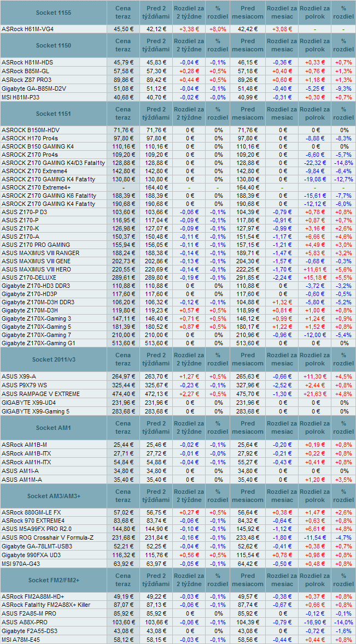Select the ASROCK H170 Pro4s row name
Image resolution: width=356 pixels, height=644 pixels.
click(x=30, y=138)
